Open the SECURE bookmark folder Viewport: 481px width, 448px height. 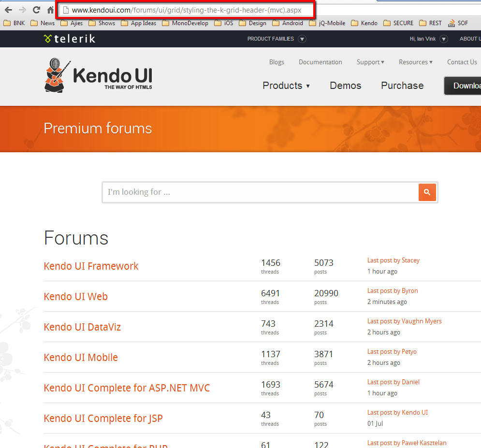(398, 23)
